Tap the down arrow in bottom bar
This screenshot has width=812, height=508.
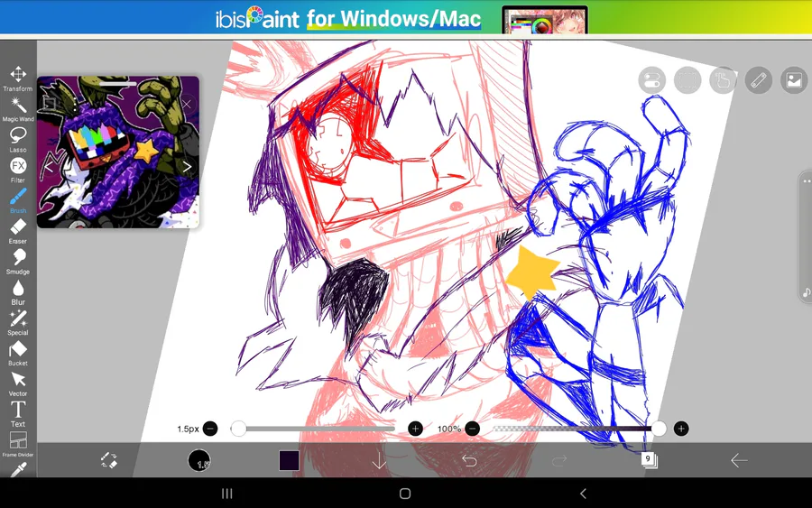click(x=379, y=460)
